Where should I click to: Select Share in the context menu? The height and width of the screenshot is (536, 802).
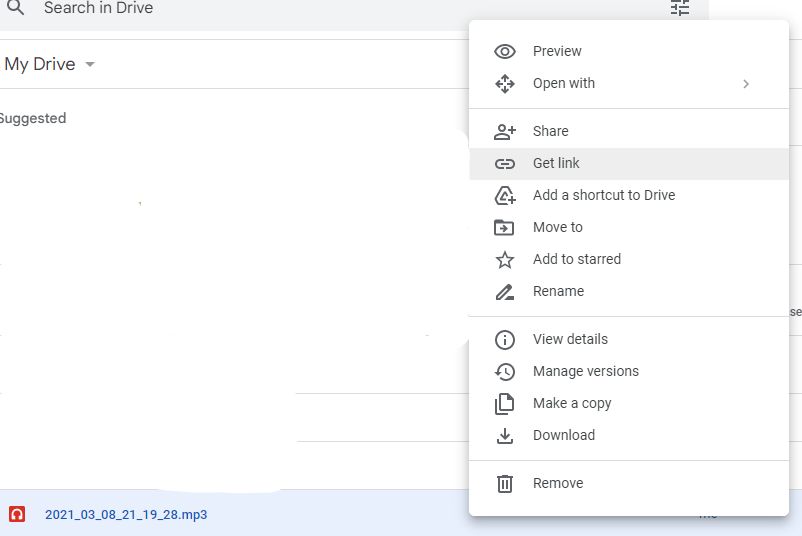[629, 131]
